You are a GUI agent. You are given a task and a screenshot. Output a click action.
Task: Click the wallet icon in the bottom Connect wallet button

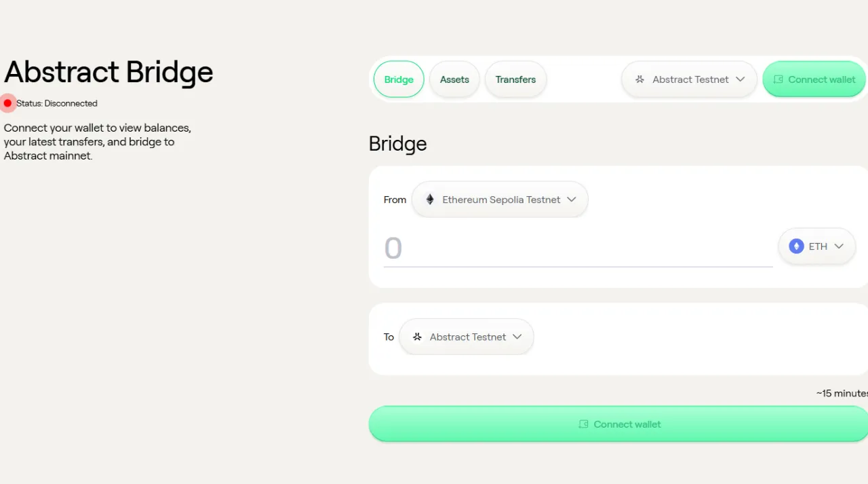[x=583, y=424]
